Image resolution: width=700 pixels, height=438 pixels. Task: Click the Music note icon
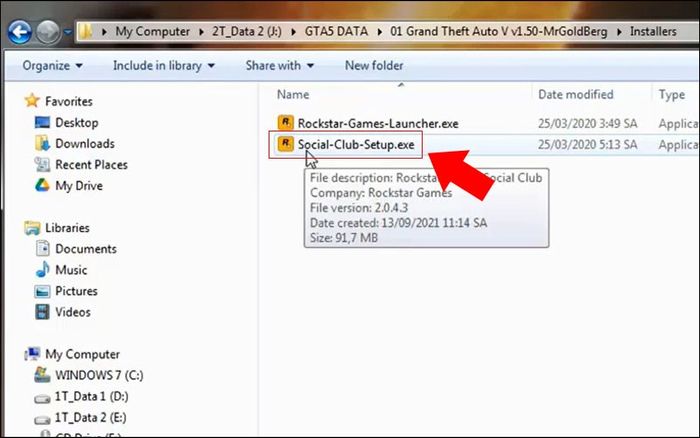42,269
